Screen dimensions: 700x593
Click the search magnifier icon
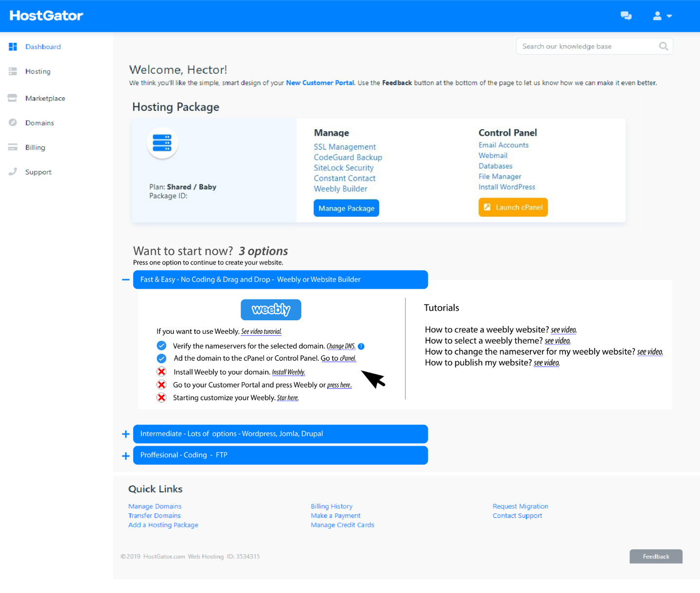pyautogui.click(x=664, y=46)
